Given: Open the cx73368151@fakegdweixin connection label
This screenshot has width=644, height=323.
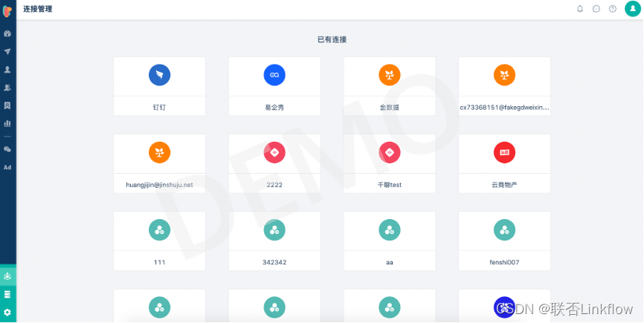Looking at the screenshot, I should coord(504,108).
